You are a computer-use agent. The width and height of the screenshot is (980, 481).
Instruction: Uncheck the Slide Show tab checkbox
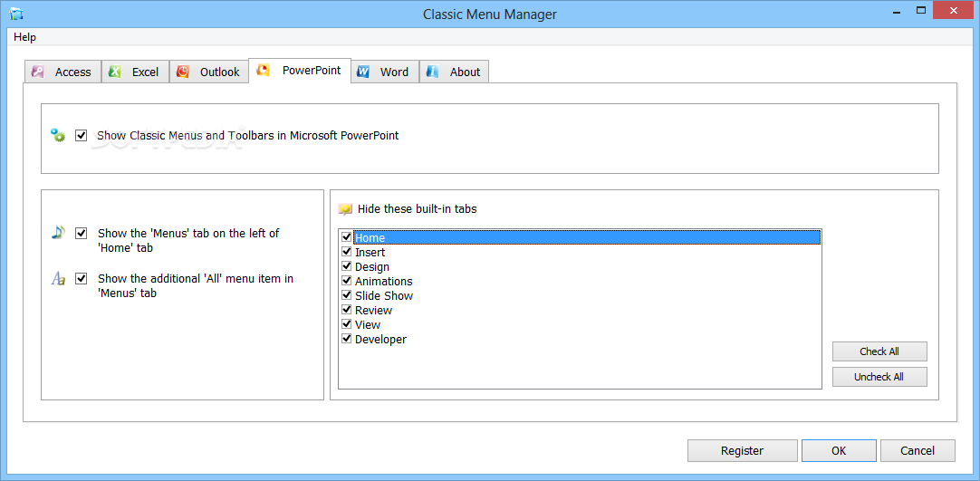tap(346, 294)
